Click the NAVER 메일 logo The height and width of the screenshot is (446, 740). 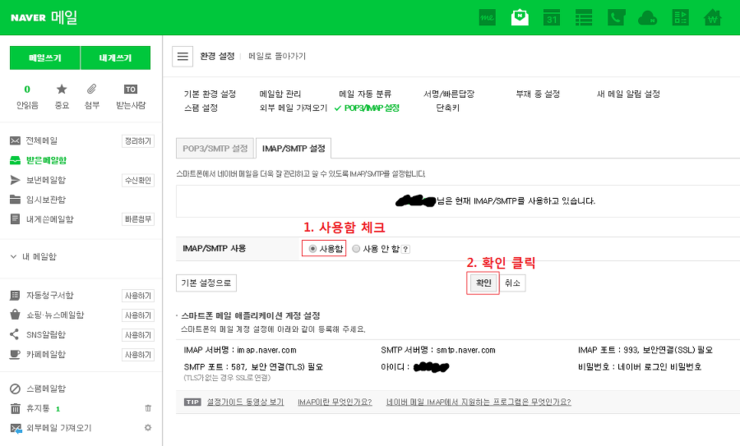click(44, 17)
